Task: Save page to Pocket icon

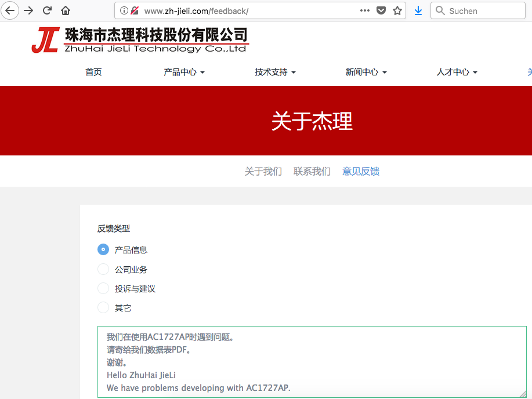Action: [x=381, y=10]
